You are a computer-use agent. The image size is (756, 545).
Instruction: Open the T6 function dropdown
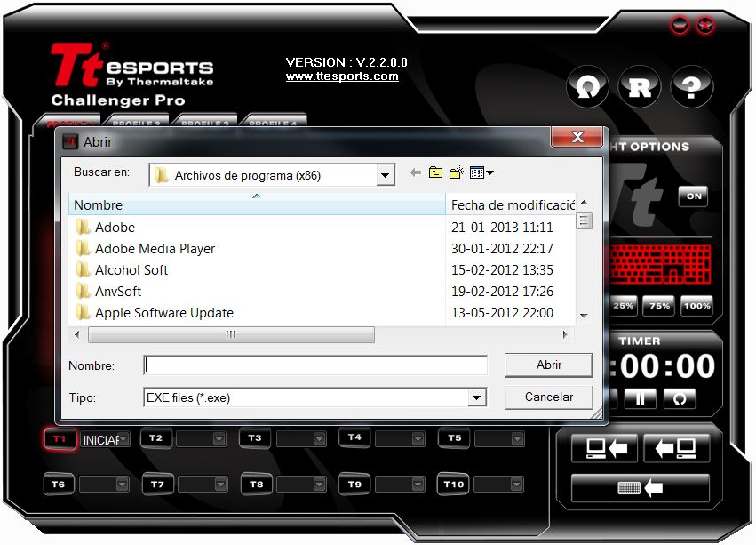coord(122,485)
